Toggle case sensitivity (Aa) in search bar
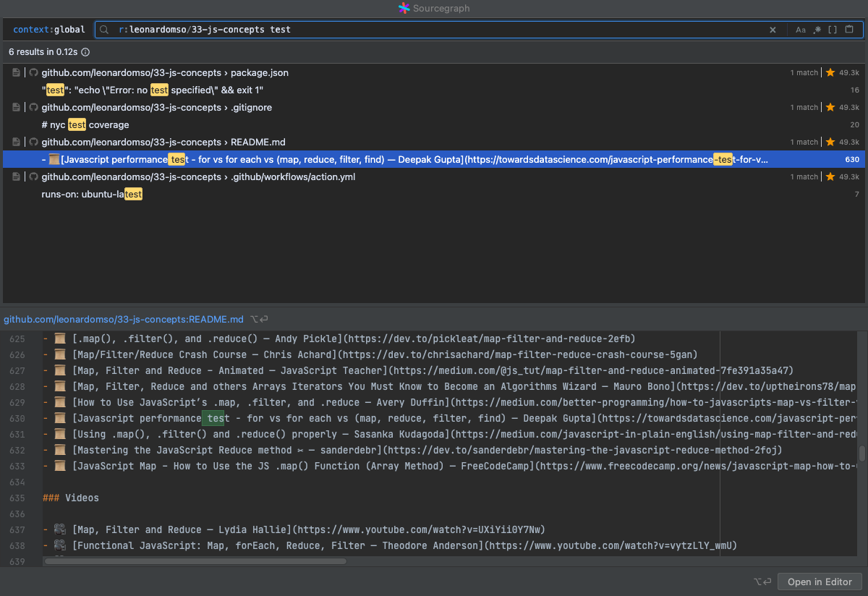 pyautogui.click(x=801, y=30)
